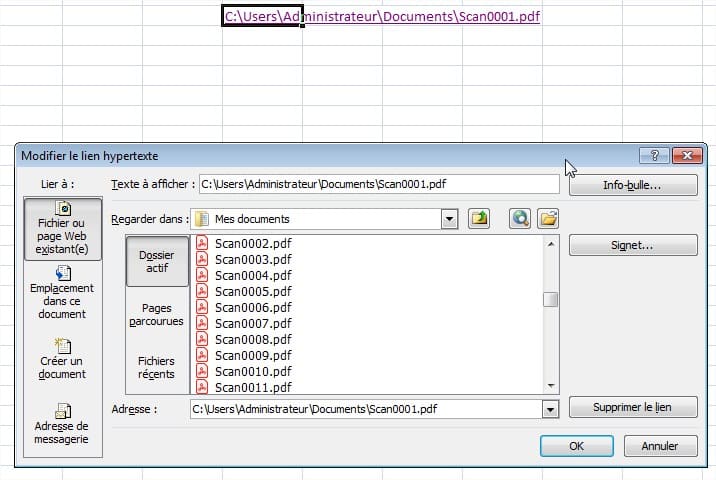This screenshot has height=480, width=716.
Task: Select Scan0006.pdf in file list
Action: 253,307
